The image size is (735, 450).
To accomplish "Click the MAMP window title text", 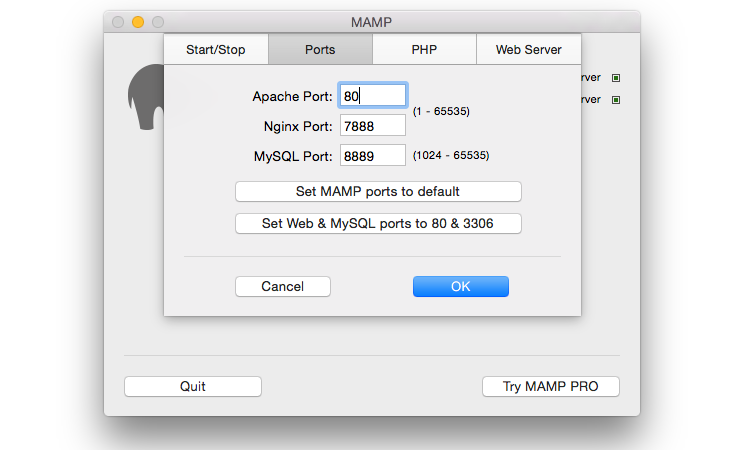I will [371, 22].
